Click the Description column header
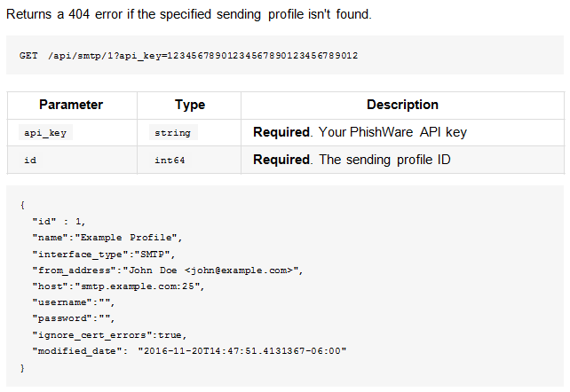This screenshot has height=392, width=570. pos(402,105)
